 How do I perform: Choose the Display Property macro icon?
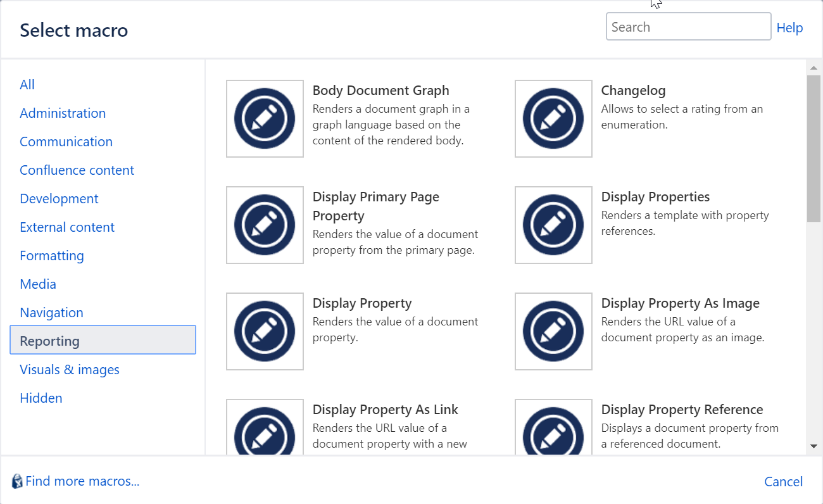(x=265, y=331)
